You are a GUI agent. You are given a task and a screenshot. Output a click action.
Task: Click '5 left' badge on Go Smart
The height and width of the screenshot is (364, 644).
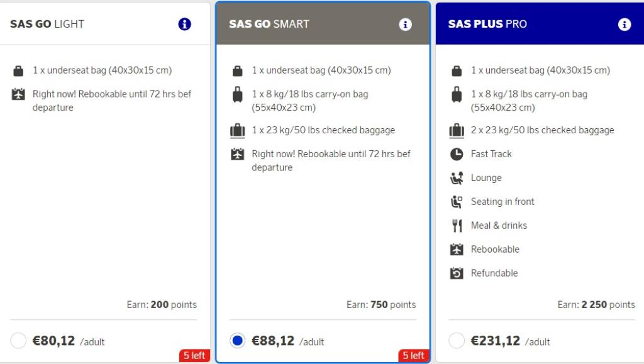[413, 356]
